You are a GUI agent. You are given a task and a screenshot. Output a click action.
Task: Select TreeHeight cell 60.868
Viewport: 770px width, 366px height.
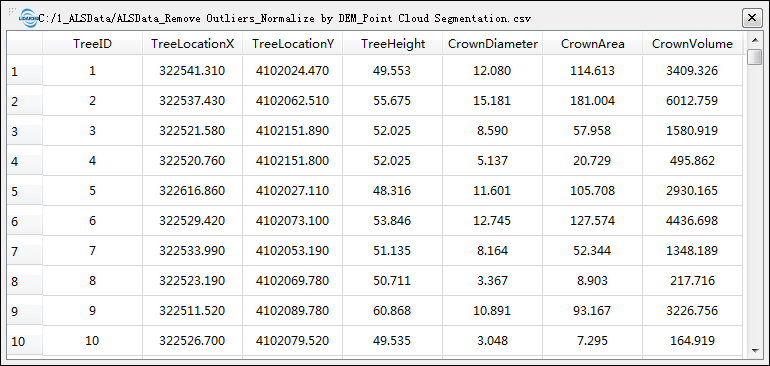pos(393,310)
